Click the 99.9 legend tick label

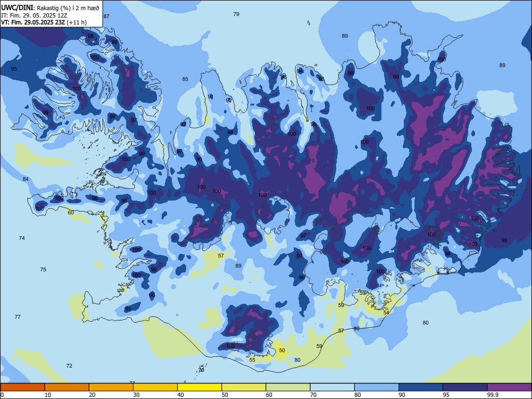coord(493,395)
